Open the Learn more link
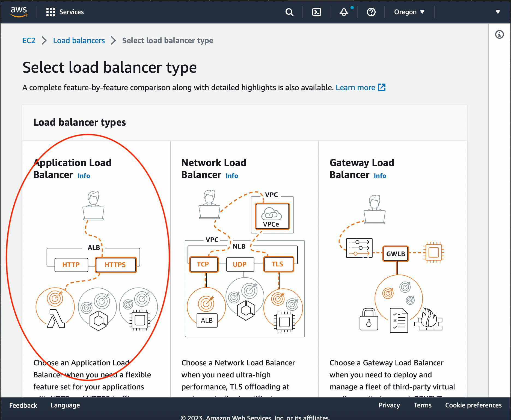Screen dimensions: 511x420 pyautogui.click(x=355, y=87)
